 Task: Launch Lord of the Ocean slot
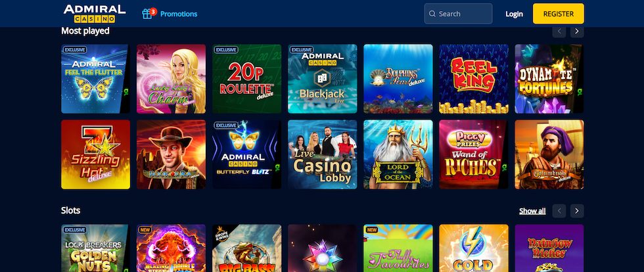(398, 154)
